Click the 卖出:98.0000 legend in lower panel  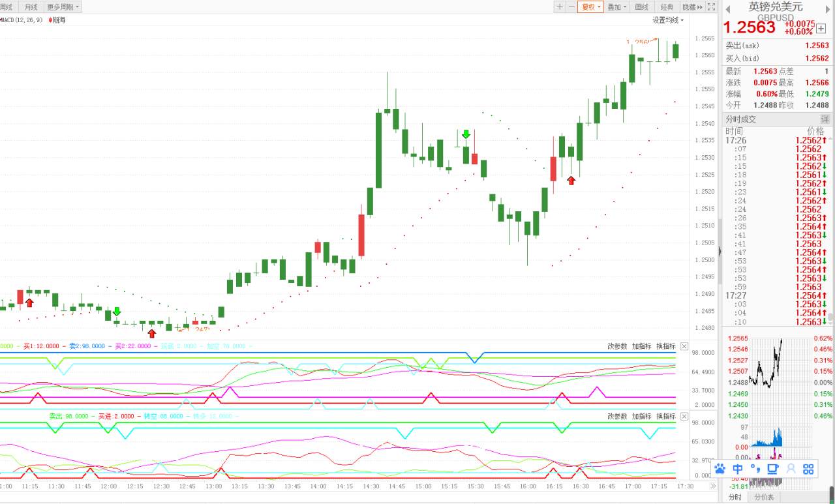click(68, 416)
